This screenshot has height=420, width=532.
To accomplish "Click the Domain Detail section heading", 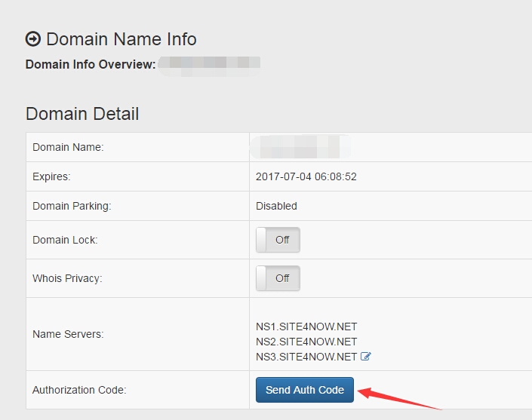I will pyautogui.click(x=82, y=114).
